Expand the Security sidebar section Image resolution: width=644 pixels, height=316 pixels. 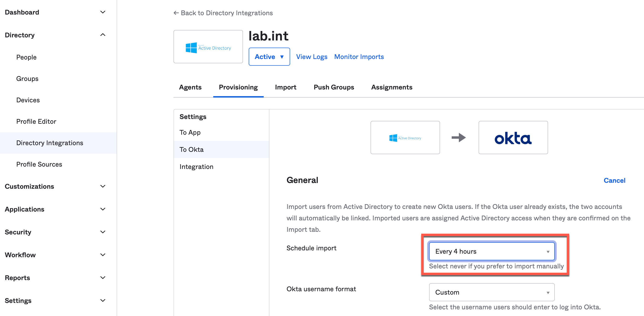point(103,232)
